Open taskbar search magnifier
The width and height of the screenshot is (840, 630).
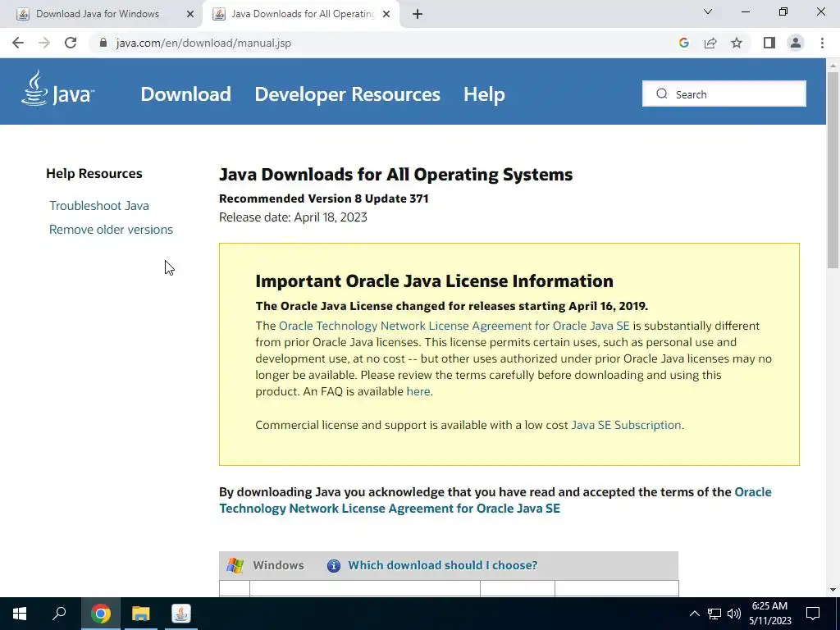59,614
